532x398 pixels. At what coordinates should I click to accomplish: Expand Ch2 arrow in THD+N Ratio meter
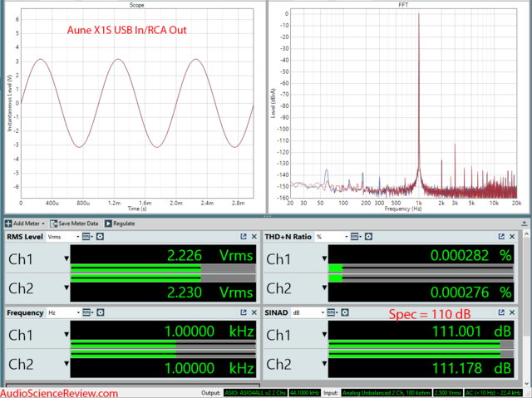coord(324,287)
